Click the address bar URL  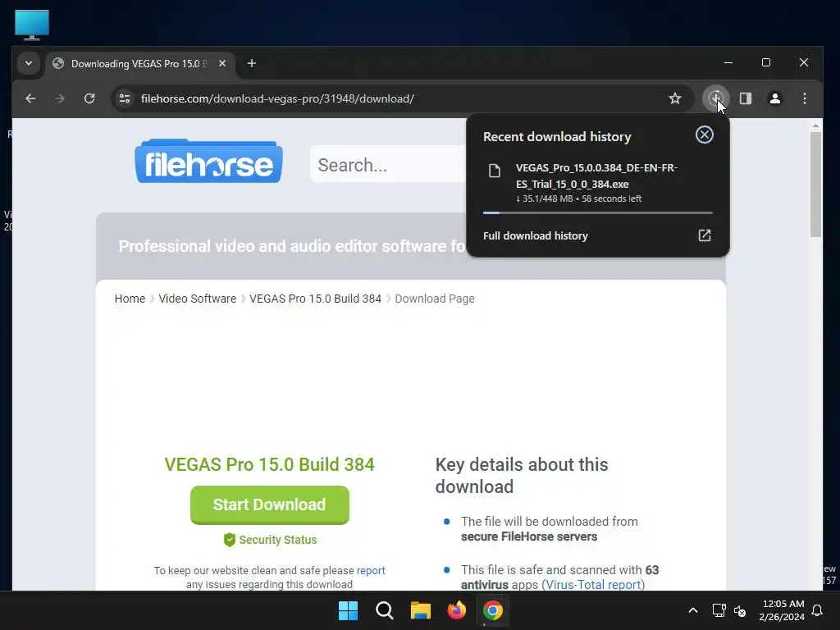(x=277, y=98)
